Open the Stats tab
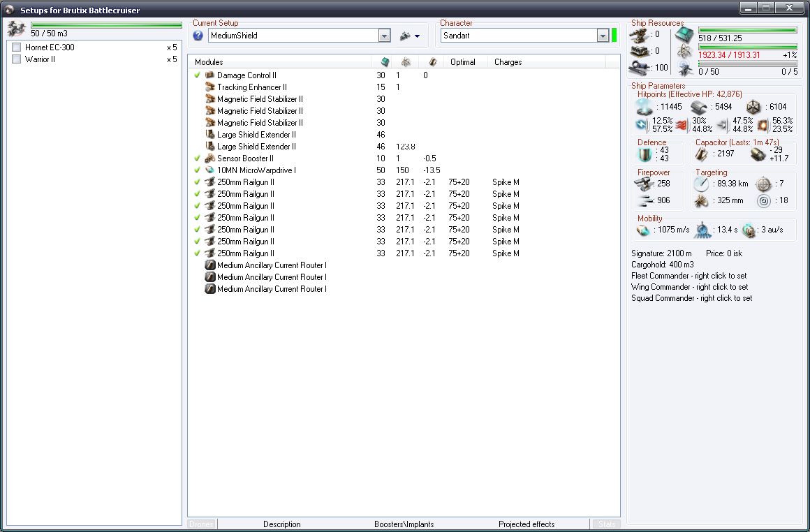This screenshot has height=532, width=810. (x=607, y=524)
